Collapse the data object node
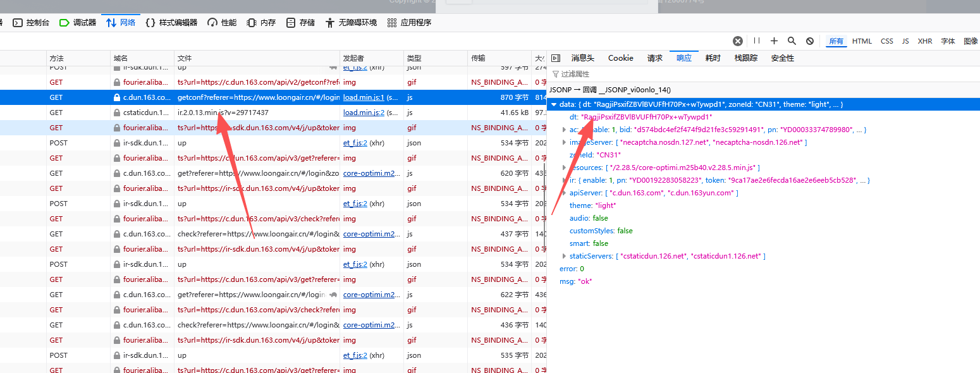Viewport: 980px width, 373px height. pyautogui.click(x=554, y=104)
